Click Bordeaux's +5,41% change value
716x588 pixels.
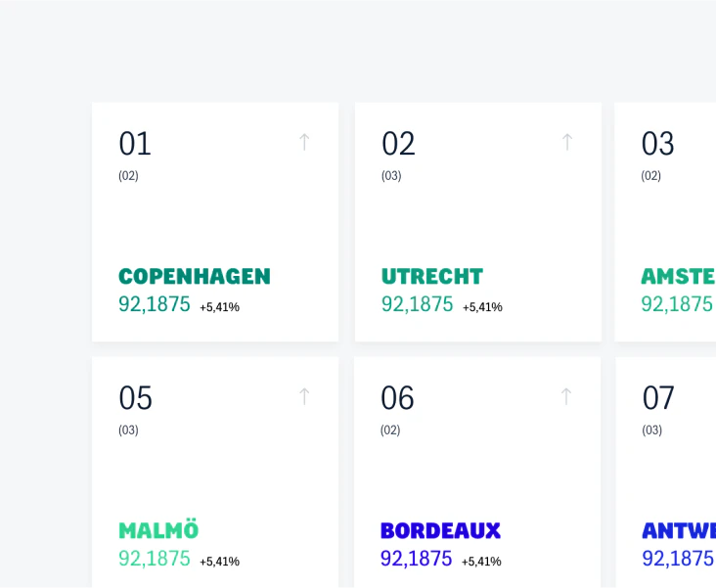click(x=481, y=561)
